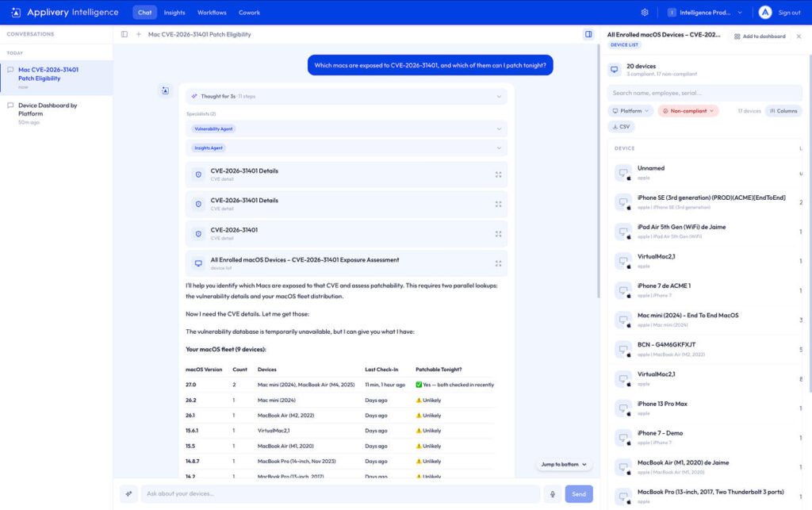
Task: Click the 27.0 macOS version cell
Action: [x=190, y=385]
